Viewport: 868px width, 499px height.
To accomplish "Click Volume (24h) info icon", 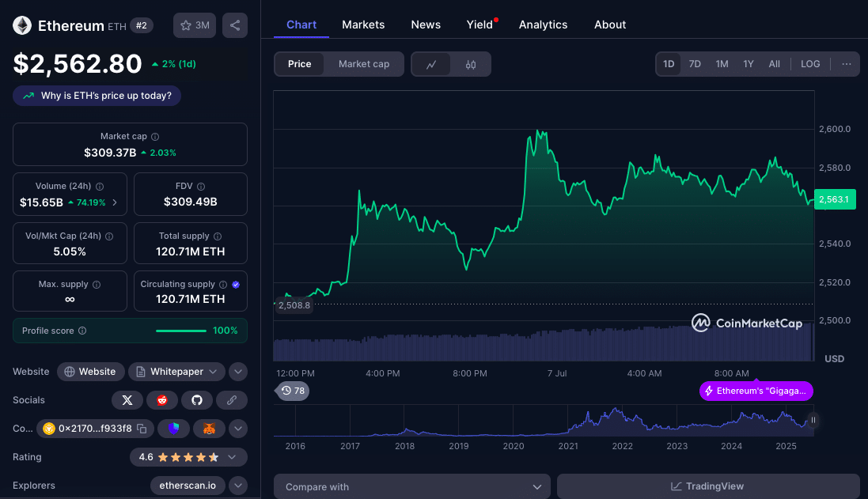I will click(100, 187).
